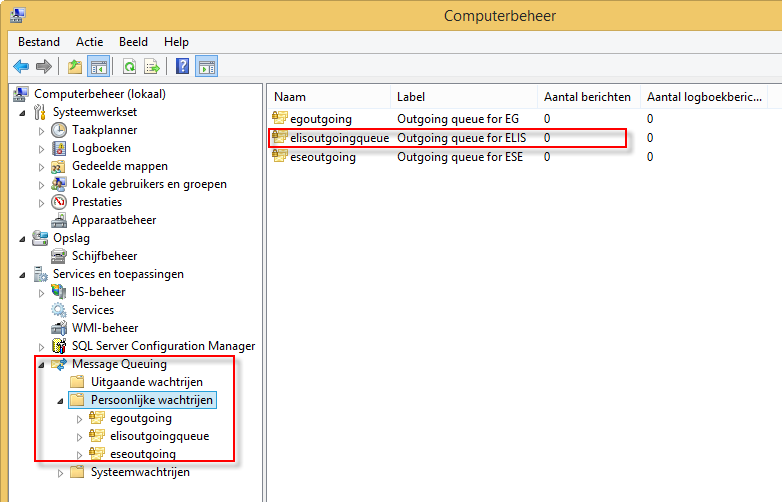This screenshot has width=782, height=502.
Task: Click elisoutgoingqueue queue icon in list
Action: point(280,137)
